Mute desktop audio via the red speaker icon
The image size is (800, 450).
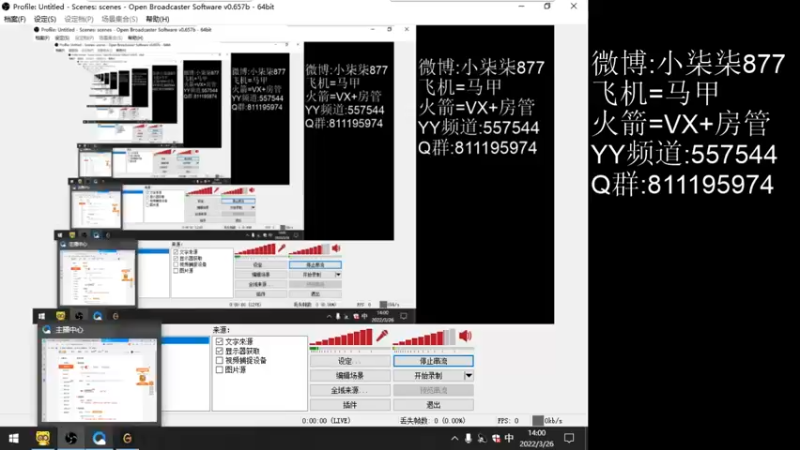[465, 336]
